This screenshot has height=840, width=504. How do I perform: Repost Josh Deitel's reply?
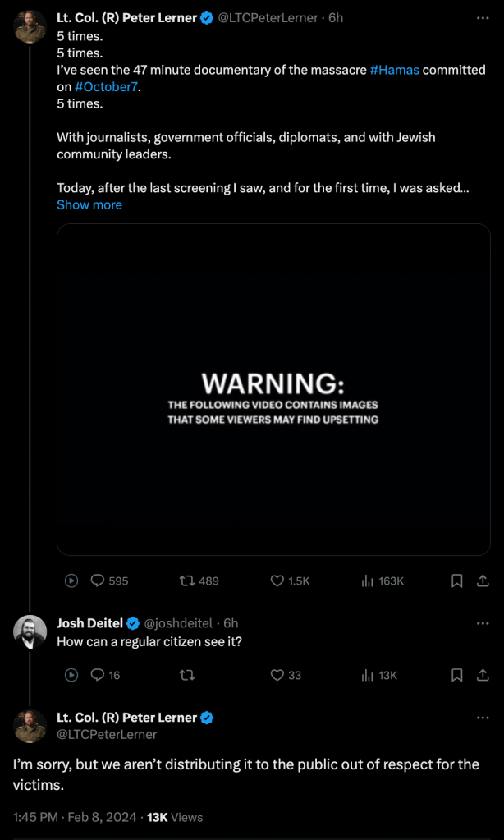click(x=186, y=675)
